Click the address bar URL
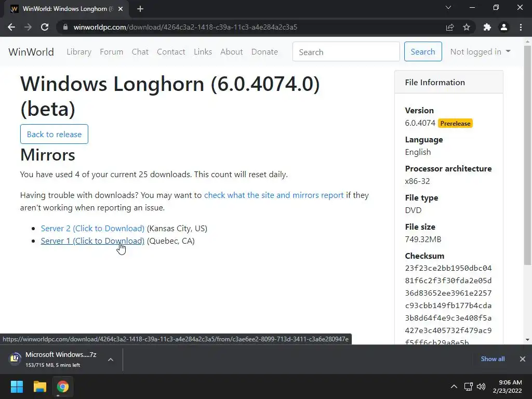This screenshot has height=399, width=532. click(x=185, y=27)
